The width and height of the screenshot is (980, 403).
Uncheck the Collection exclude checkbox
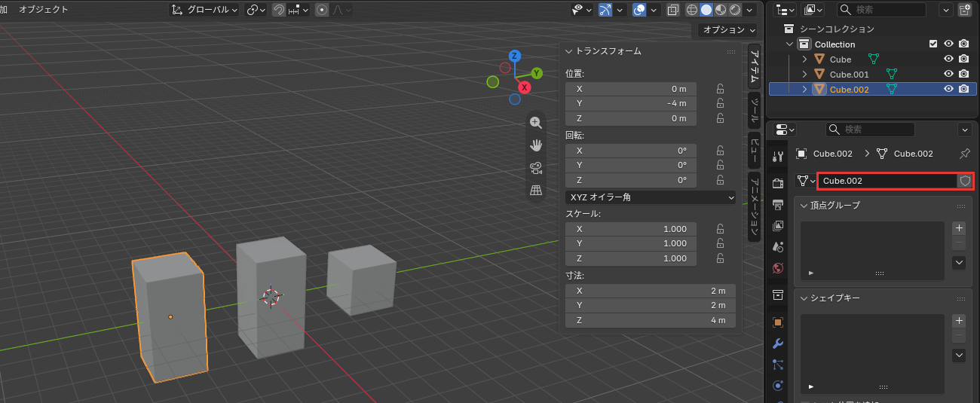[933, 44]
